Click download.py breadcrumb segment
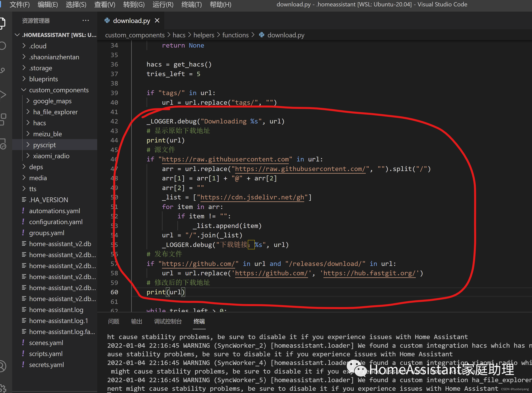The height and width of the screenshot is (393, 532). pos(286,35)
